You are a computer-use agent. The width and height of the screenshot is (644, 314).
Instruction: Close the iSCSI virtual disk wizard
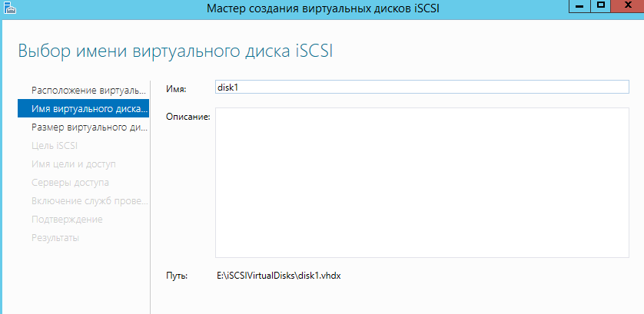(630, 5)
